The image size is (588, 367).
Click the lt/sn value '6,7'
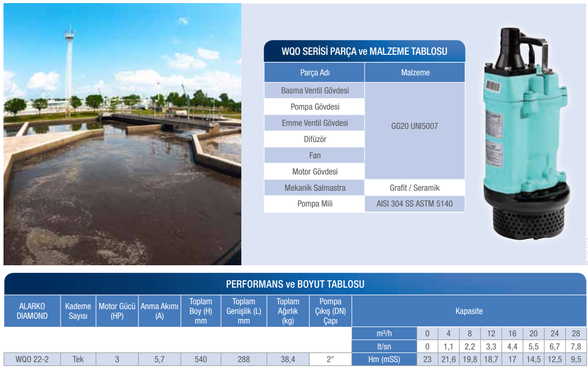tap(555, 346)
